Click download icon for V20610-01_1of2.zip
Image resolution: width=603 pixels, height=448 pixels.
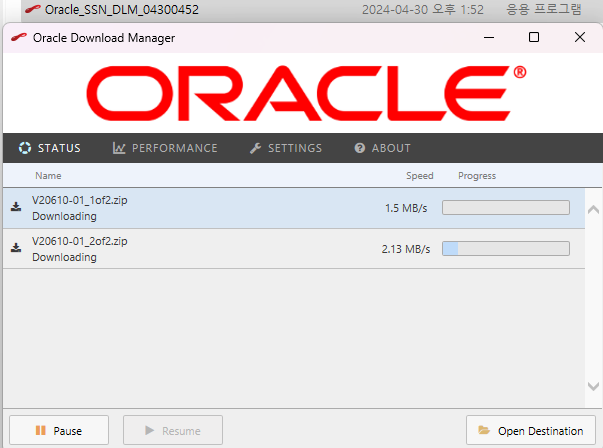point(16,207)
